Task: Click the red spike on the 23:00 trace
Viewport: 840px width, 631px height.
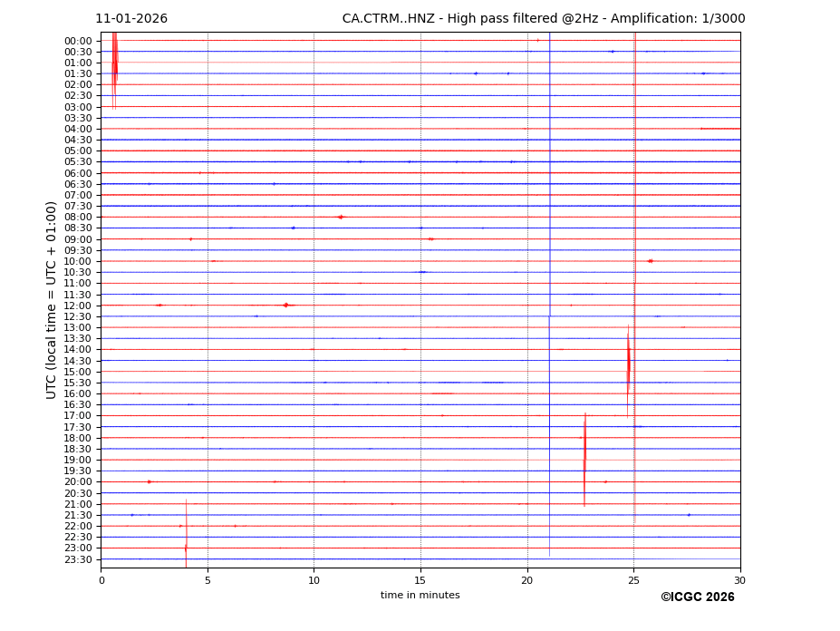Action: [x=186, y=547]
